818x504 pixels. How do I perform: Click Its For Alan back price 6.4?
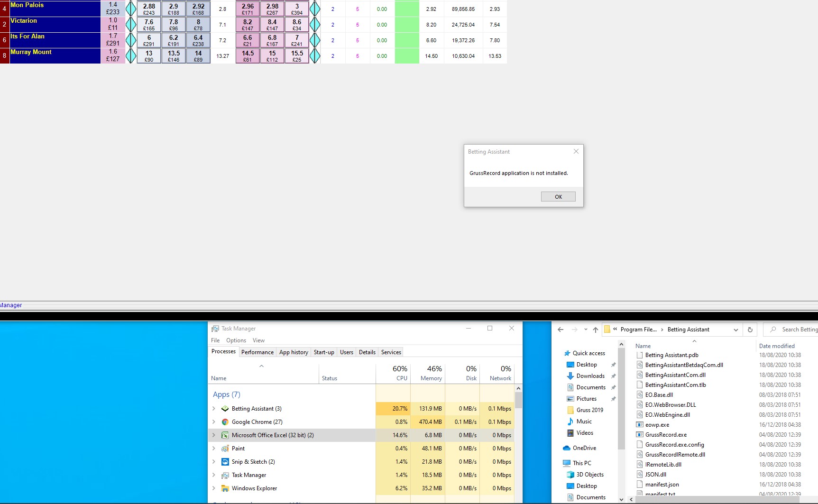click(x=198, y=40)
